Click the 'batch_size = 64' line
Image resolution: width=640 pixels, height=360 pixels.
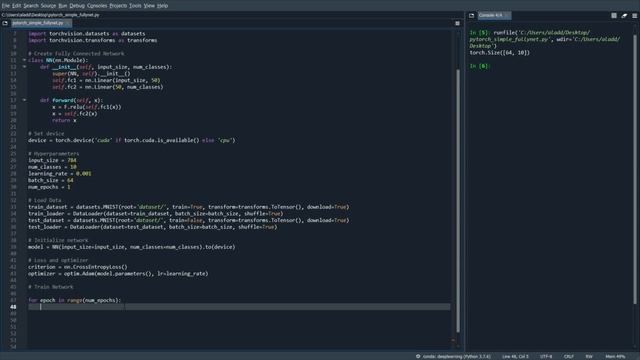click(x=51, y=180)
